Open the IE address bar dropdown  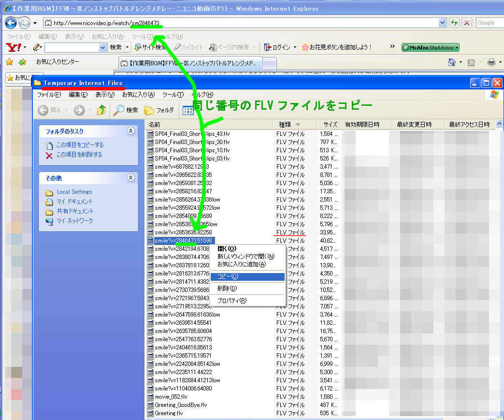pyautogui.click(x=442, y=23)
